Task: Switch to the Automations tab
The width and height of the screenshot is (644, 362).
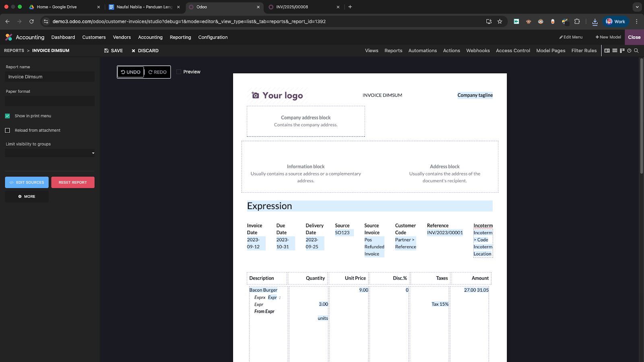Action: pyautogui.click(x=423, y=51)
